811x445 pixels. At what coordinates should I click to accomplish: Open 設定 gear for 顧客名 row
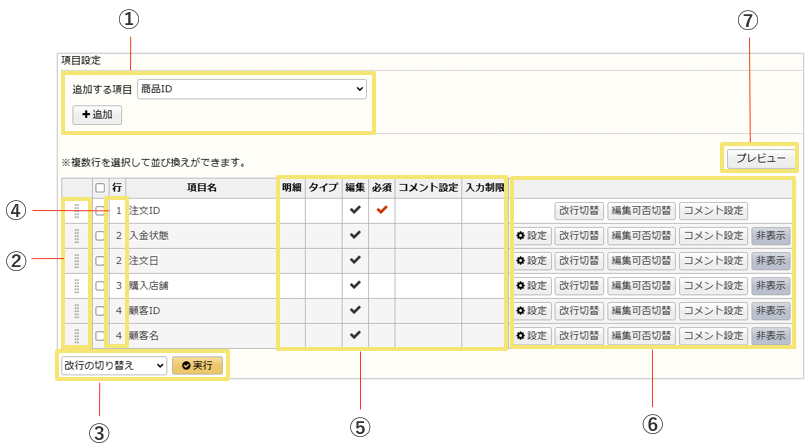[532, 336]
